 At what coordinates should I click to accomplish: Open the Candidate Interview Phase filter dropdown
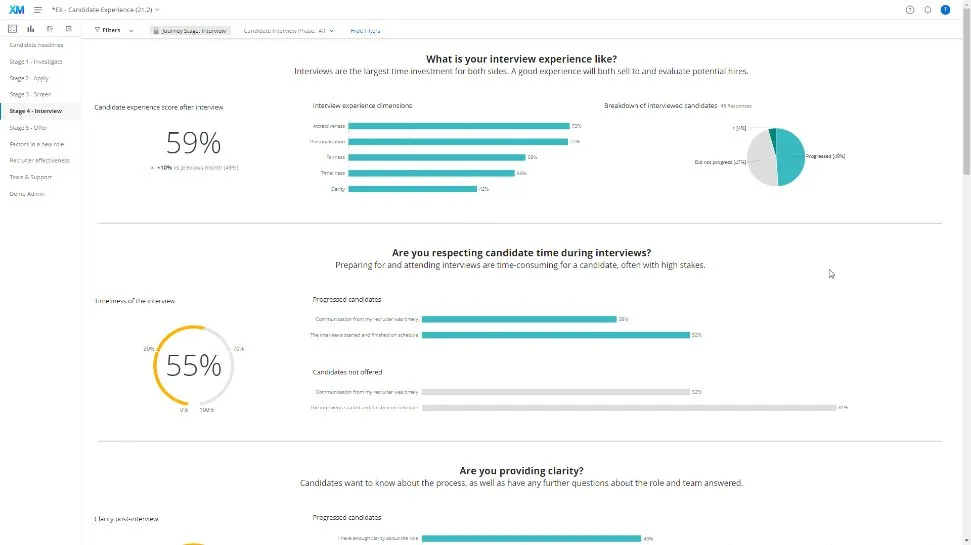click(x=289, y=31)
